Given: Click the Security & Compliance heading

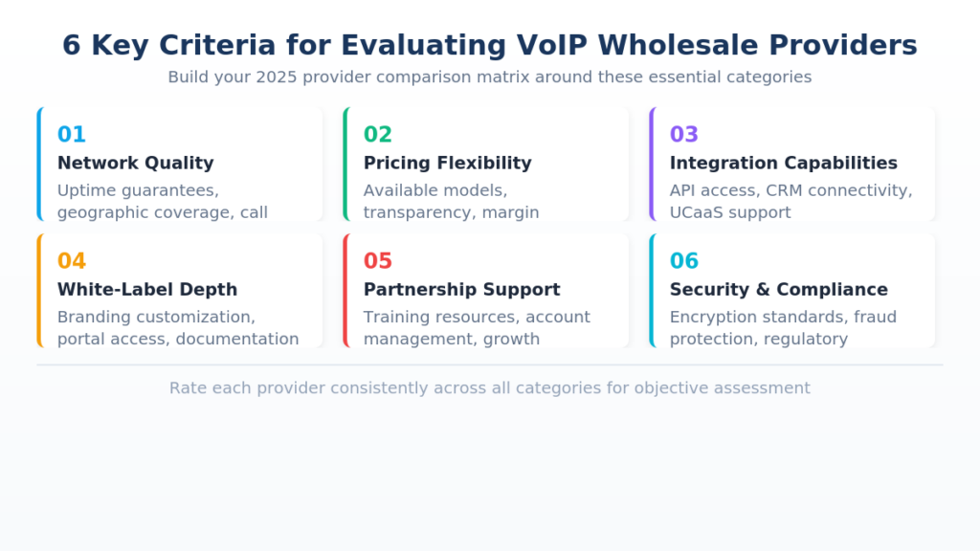Looking at the screenshot, I should [778, 290].
